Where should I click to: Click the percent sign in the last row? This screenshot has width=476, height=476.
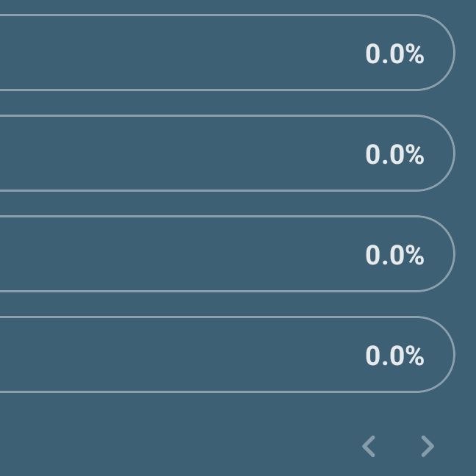click(x=415, y=356)
